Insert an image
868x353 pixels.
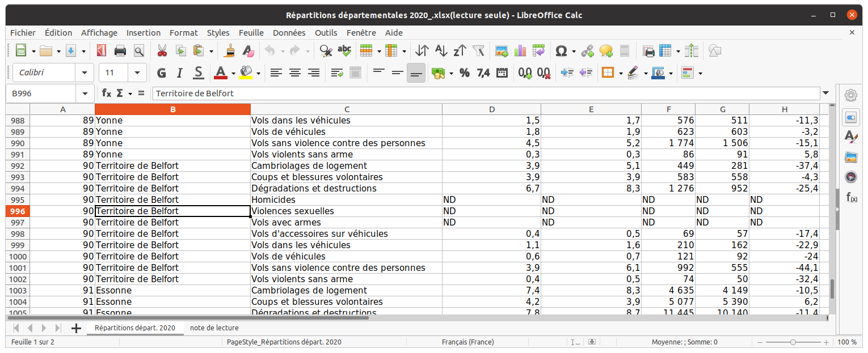(x=502, y=51)
